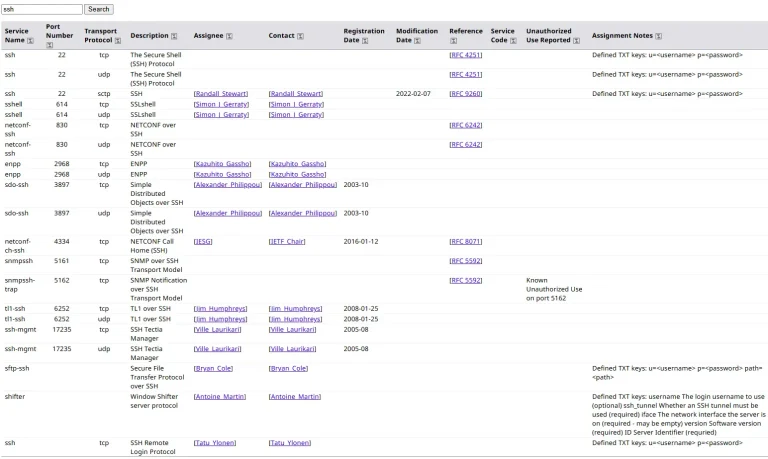This screenshot has width=768, height=459.
Task: Select port number 5161 cell
Action: 62,261
